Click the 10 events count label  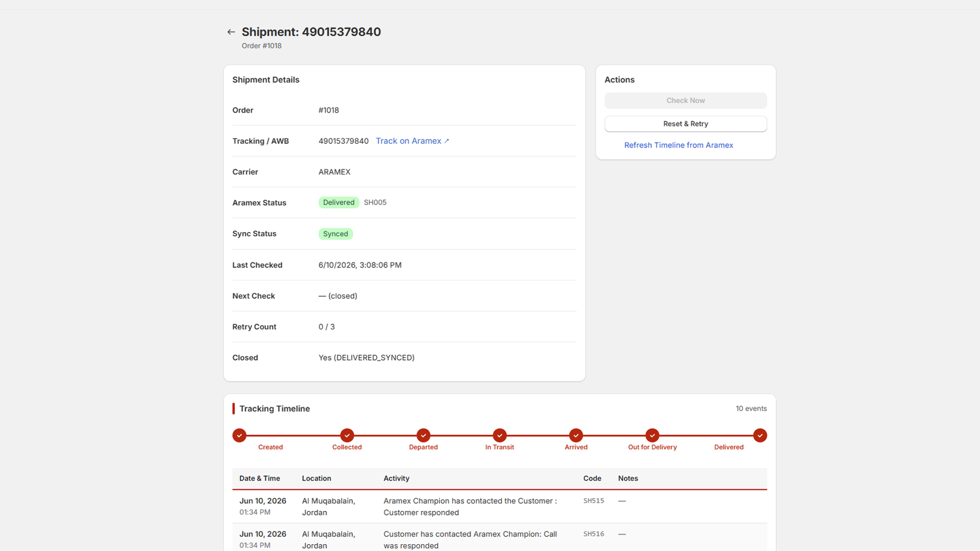tap(751, 408)
